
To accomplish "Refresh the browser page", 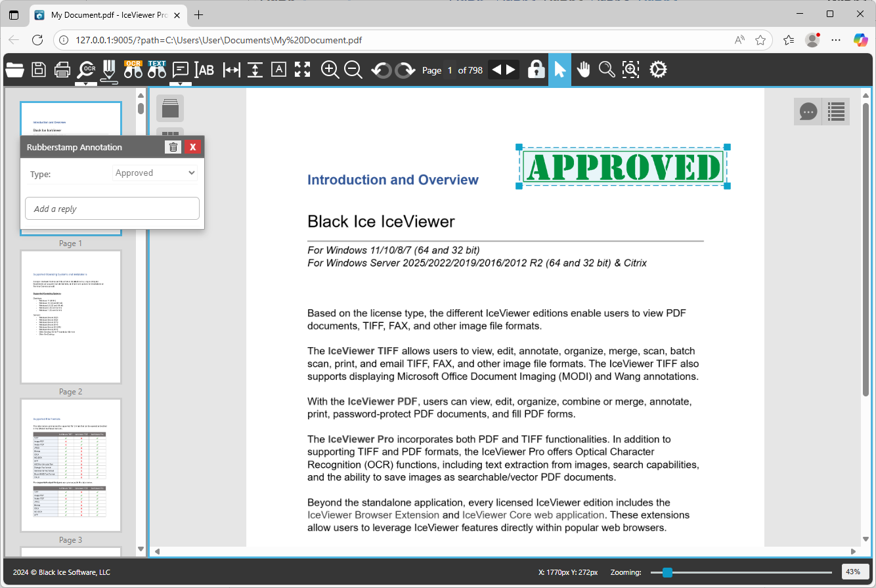I will (x=37, y=40).
